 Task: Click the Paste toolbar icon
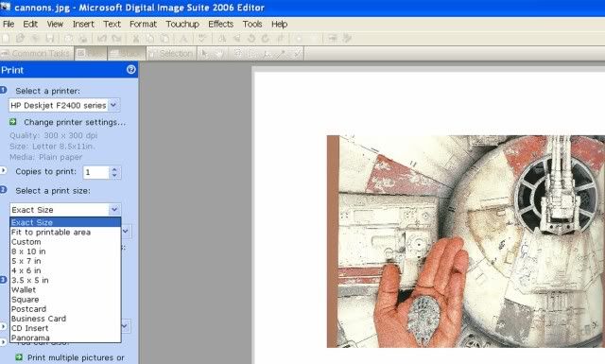click(x=164, y=38)
